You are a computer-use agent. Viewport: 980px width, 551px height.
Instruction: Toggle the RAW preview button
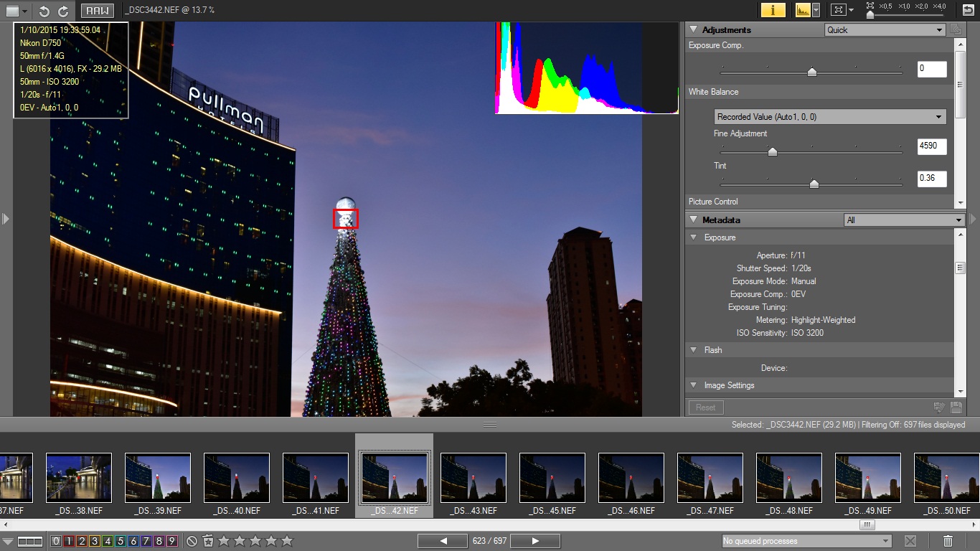(96, 11)
